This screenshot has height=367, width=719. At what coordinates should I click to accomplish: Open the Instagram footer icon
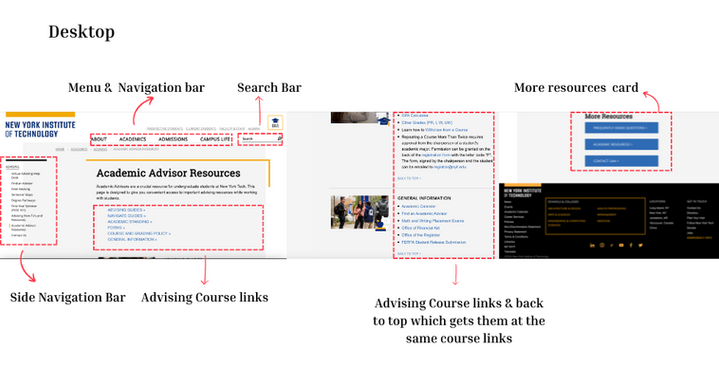pyautogui.click(x=602, y=245)
